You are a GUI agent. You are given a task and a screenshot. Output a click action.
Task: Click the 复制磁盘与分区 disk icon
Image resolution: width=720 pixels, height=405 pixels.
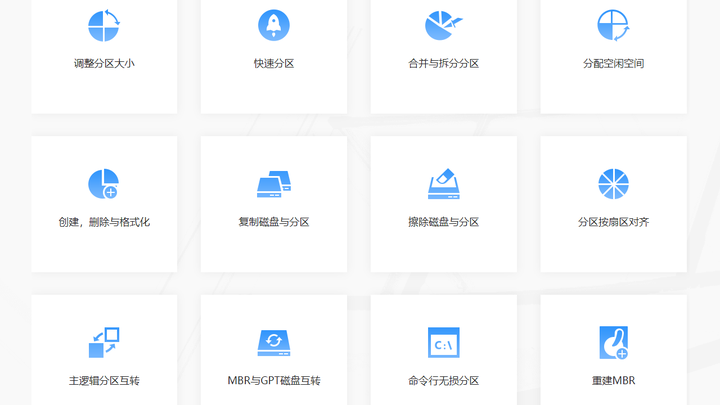(x=274, y=184)
